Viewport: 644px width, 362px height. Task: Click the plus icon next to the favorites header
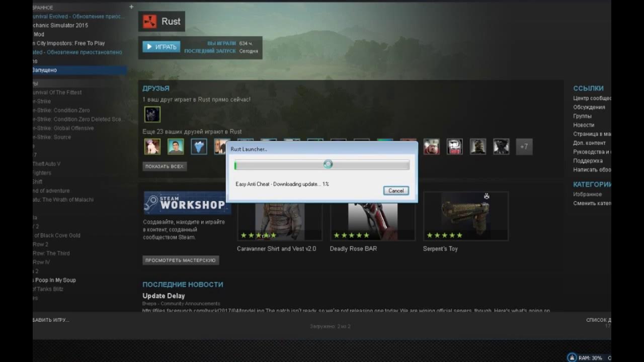pyautogui.click(x=131, y=7)
